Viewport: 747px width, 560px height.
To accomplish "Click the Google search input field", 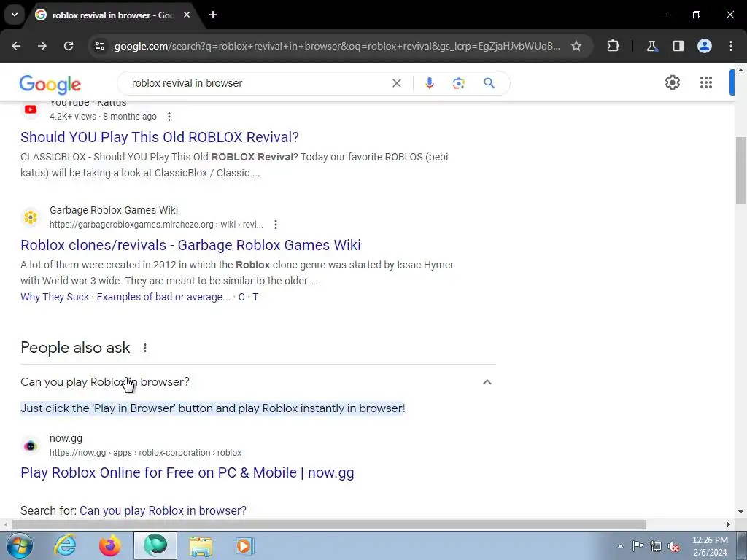I will [x=258, y=83].
